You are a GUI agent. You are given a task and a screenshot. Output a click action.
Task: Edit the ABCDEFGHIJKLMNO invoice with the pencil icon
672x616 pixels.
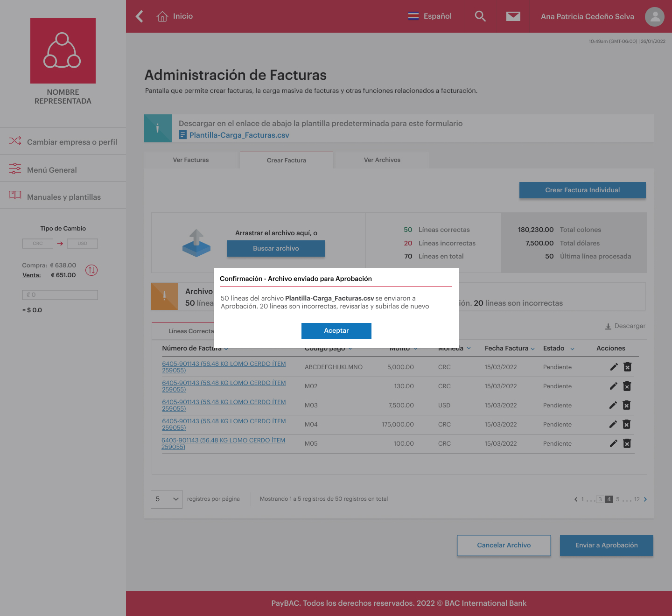613,367
